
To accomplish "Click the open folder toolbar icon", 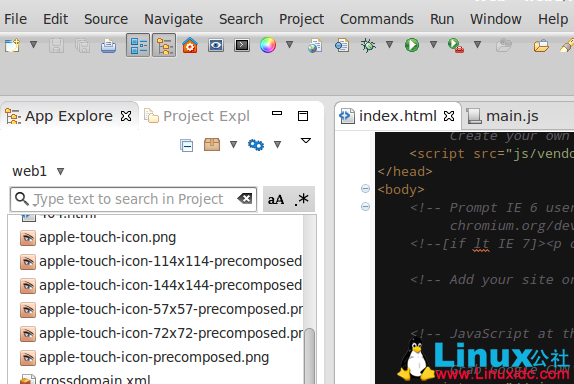I will coord(541,45).
